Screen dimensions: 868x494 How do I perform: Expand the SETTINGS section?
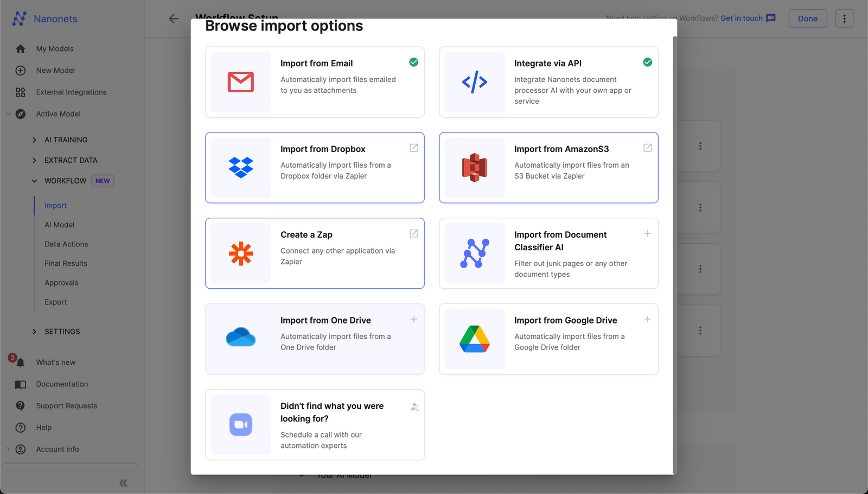click(34, 331)
